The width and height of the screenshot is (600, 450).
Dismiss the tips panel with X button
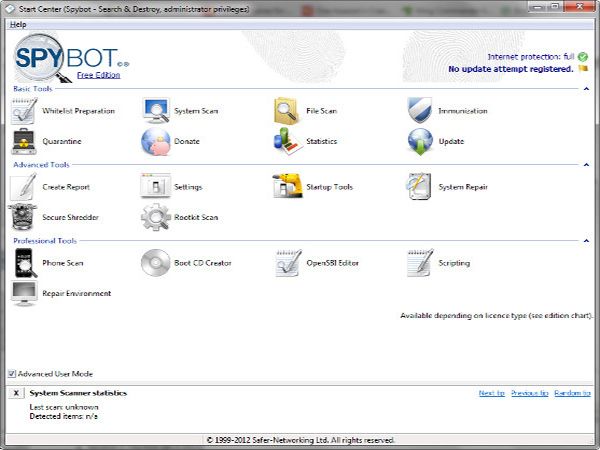[x=16, y=393]
